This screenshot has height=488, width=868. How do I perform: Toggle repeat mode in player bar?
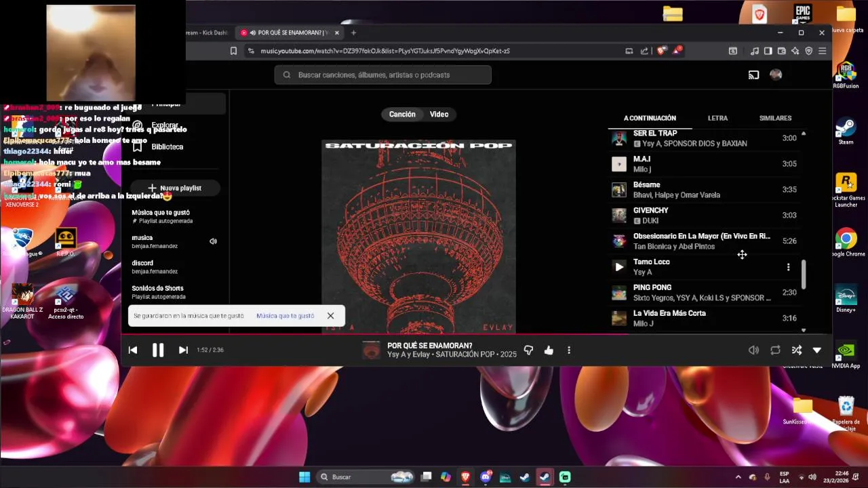point(775,350)
